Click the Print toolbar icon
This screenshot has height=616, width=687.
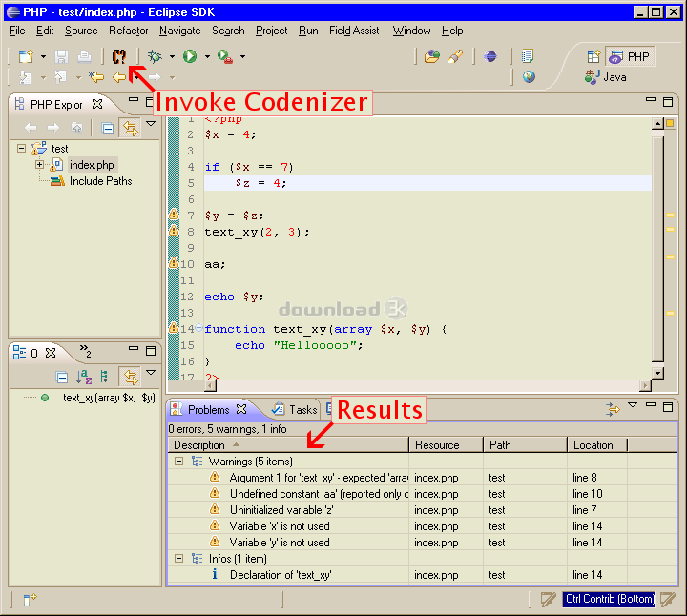pos(84,56)
